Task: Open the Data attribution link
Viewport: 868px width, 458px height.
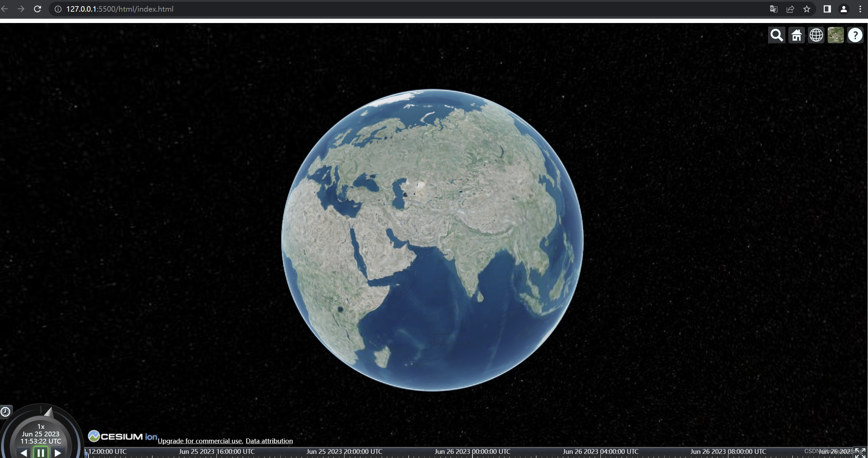Action: coord(269,441)
